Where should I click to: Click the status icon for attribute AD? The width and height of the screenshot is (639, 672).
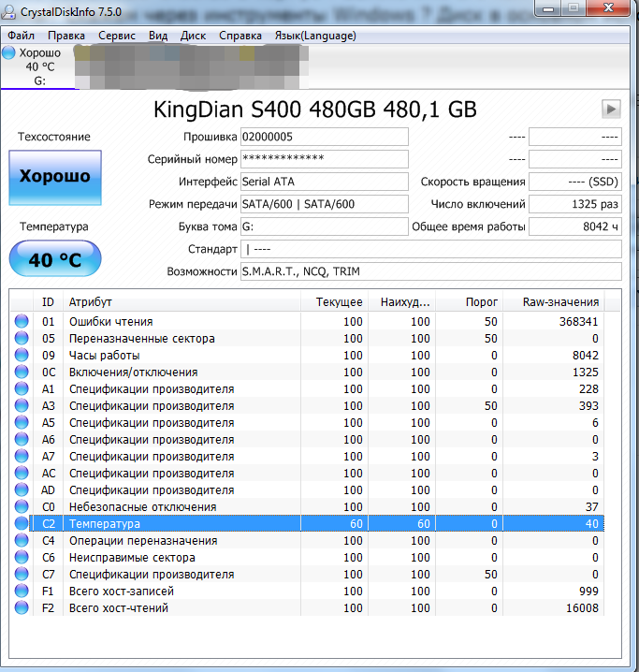(x=22, y=489)
